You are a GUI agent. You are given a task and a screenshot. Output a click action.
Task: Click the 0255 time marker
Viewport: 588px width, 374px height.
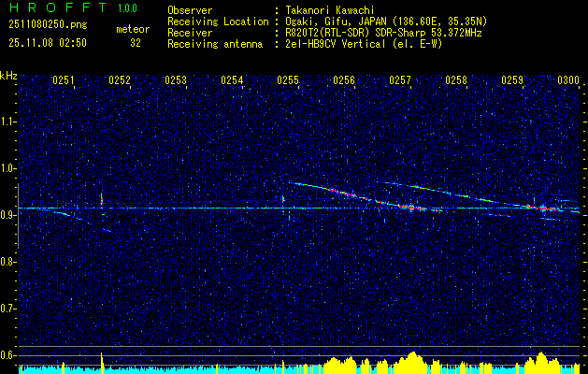[x=288, y=80]
